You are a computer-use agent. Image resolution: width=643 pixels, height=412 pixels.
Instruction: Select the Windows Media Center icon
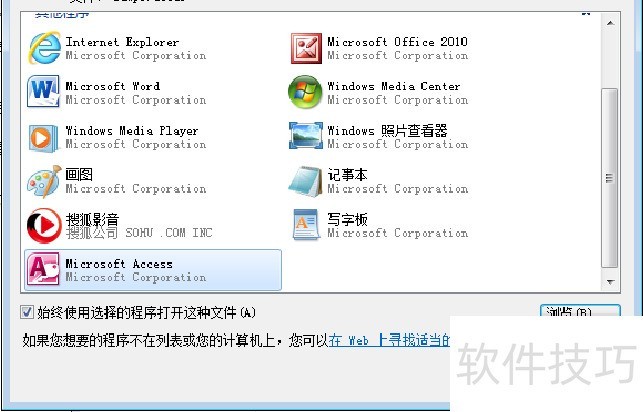[305, 92]
